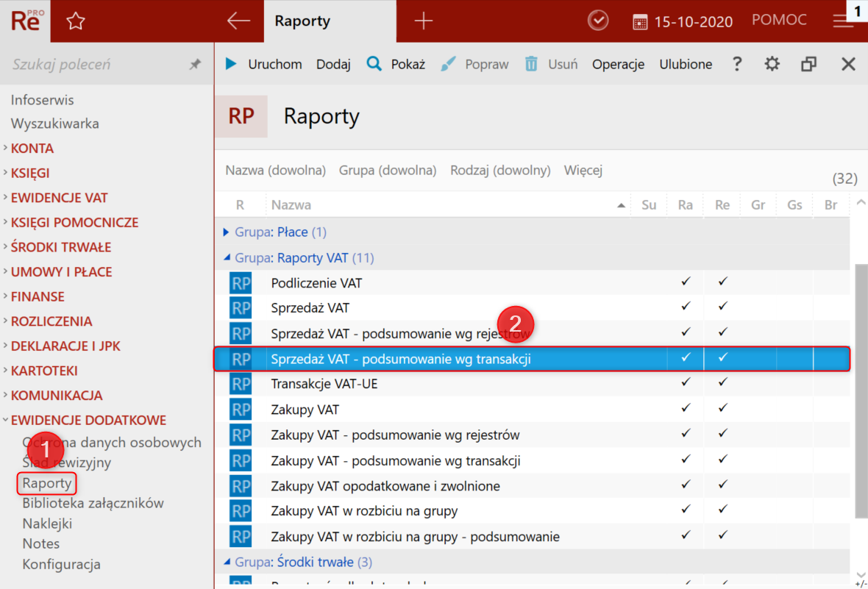
Task: Open the settings gear icon in toolbar
Action: tap(772, 64)
